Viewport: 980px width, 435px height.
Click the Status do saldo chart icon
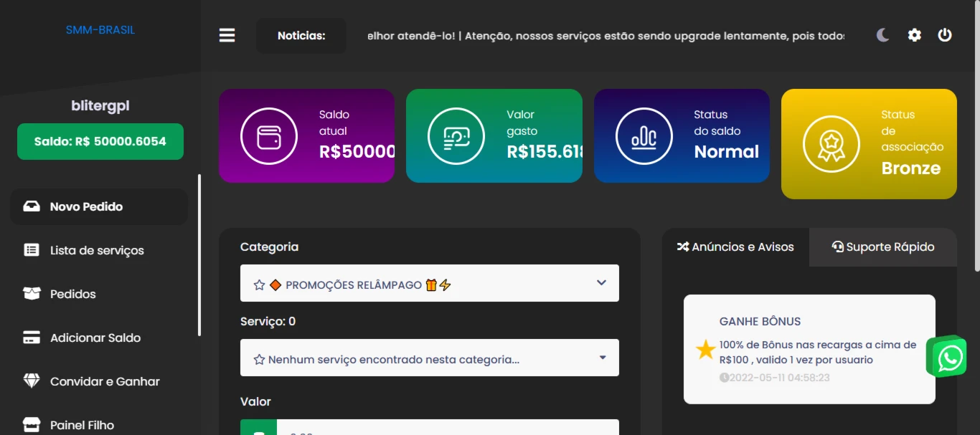point(644,135)
